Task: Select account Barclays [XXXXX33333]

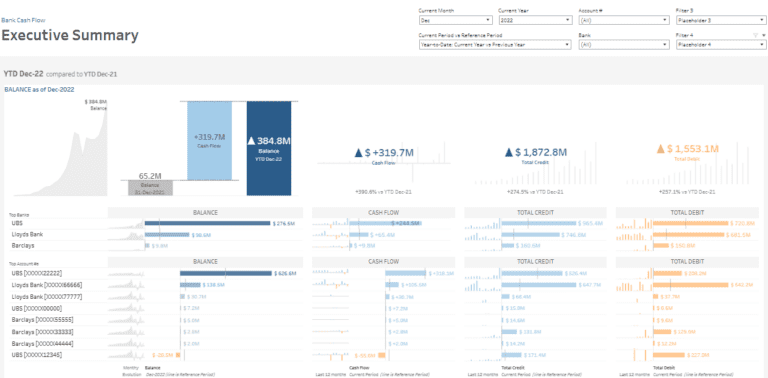Action: coord(44,332)
